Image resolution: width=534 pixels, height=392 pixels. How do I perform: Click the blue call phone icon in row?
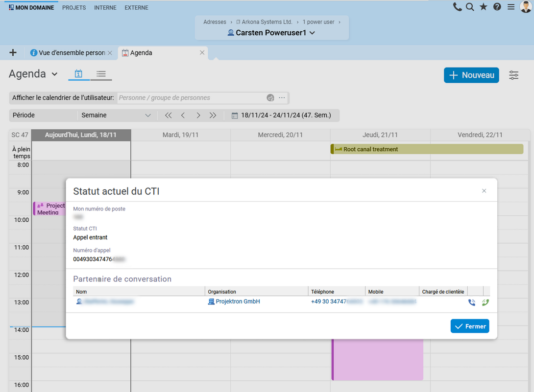[471, 302]
